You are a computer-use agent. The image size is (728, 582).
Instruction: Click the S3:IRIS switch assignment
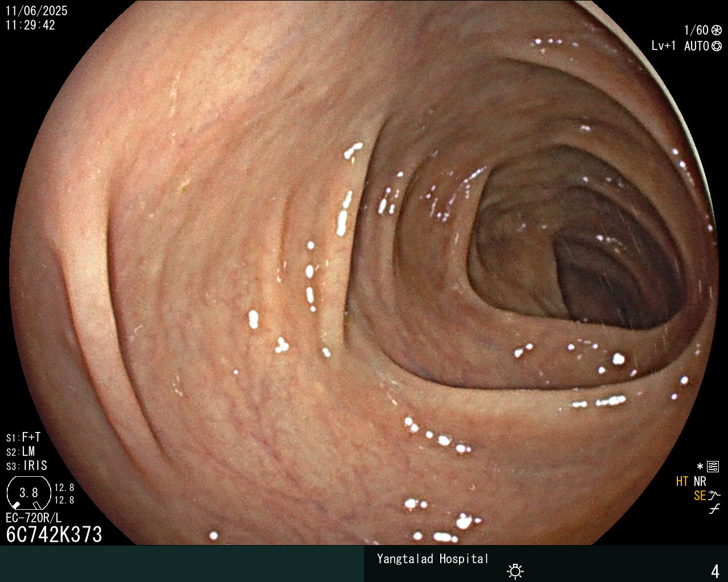click(27, 466)
